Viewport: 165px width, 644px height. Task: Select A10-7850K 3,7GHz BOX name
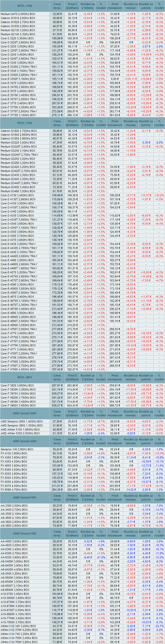click(16, 622)
